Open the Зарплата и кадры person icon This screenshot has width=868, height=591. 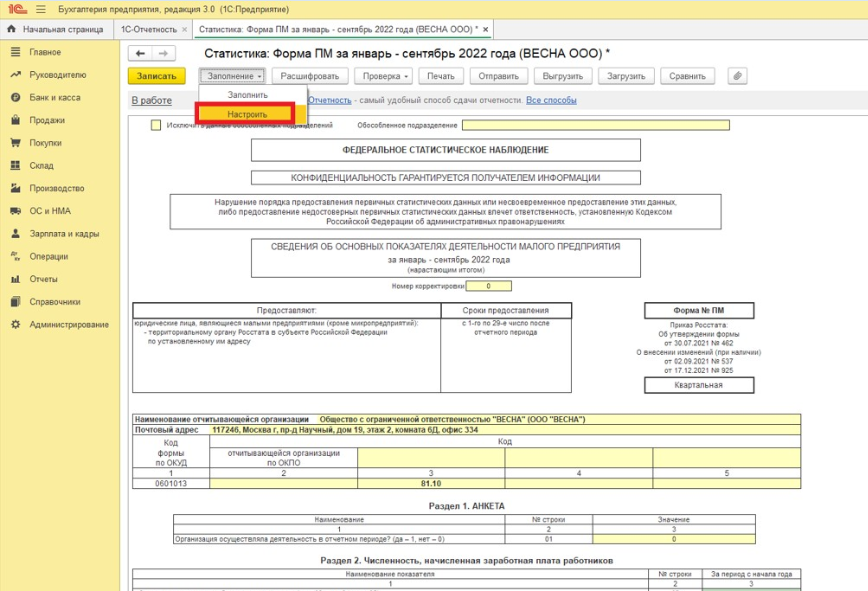16,234
